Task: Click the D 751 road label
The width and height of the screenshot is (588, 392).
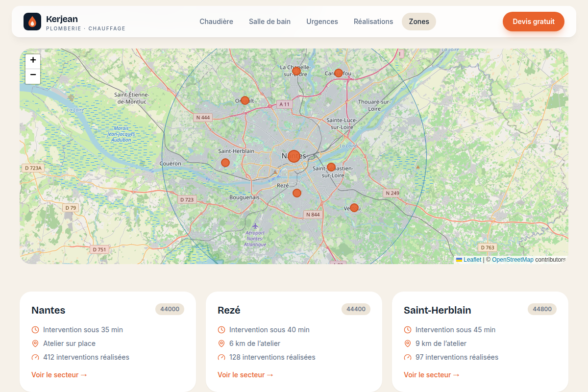Action: pyautogui.click(x=99, y=249)
